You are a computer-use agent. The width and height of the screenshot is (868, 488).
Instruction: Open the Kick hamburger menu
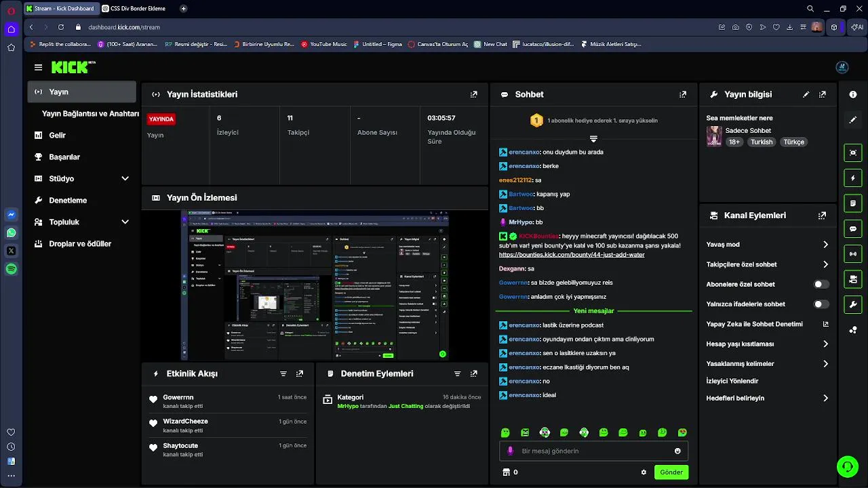click(x=38, y=67)
